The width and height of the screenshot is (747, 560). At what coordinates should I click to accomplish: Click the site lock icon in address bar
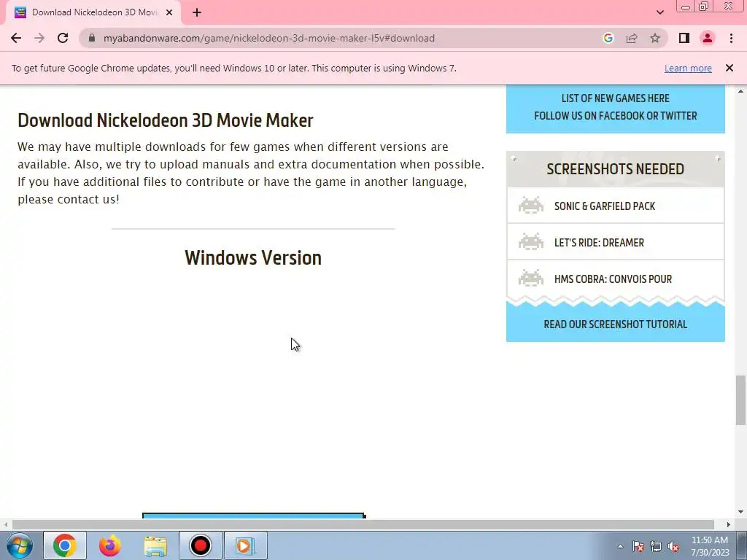92,38
